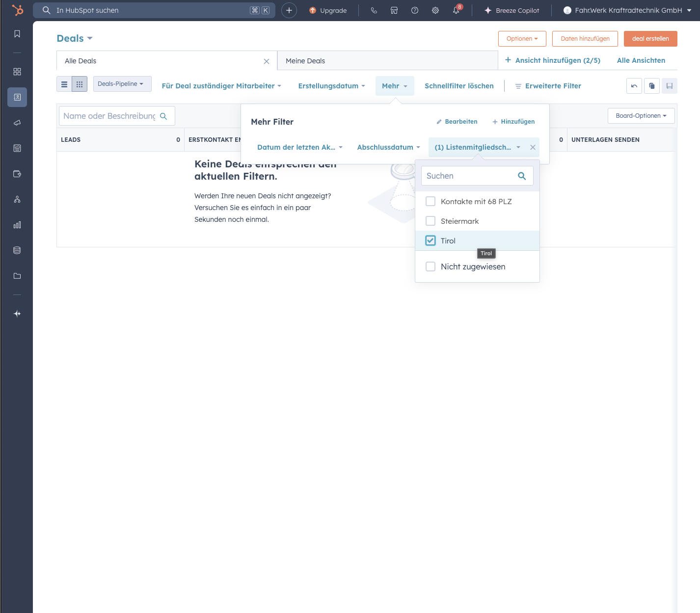Check the Steiermark checkbox
The height and width of the screenshot is (613, 700).
(431, 221)
